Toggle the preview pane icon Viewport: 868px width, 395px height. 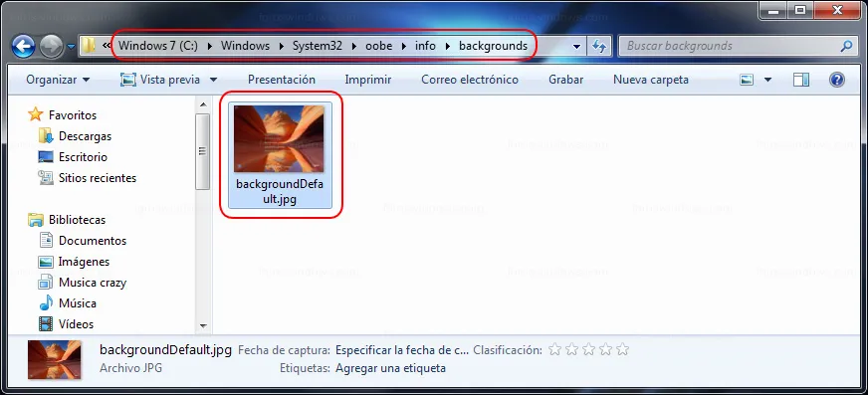coord(801,80)
